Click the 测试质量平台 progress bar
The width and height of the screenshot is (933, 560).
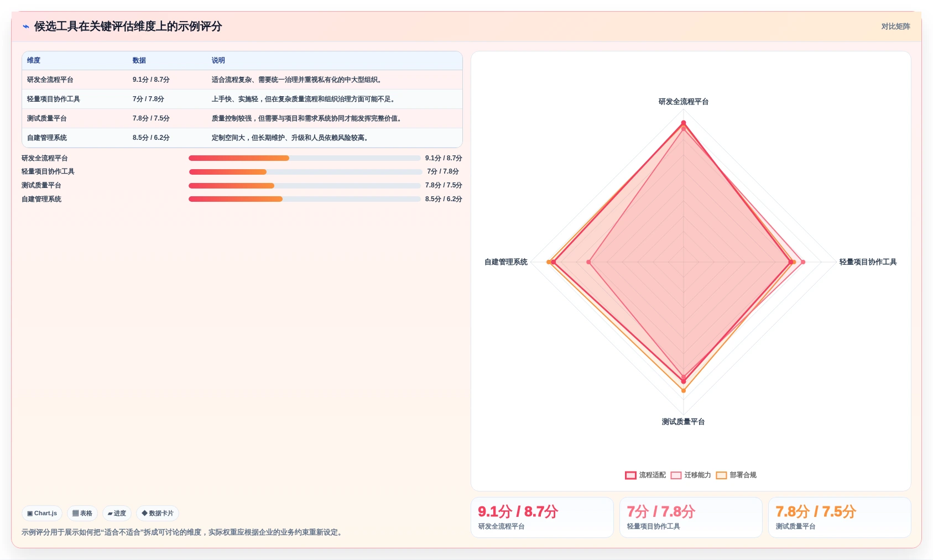(x=305, y=186)
